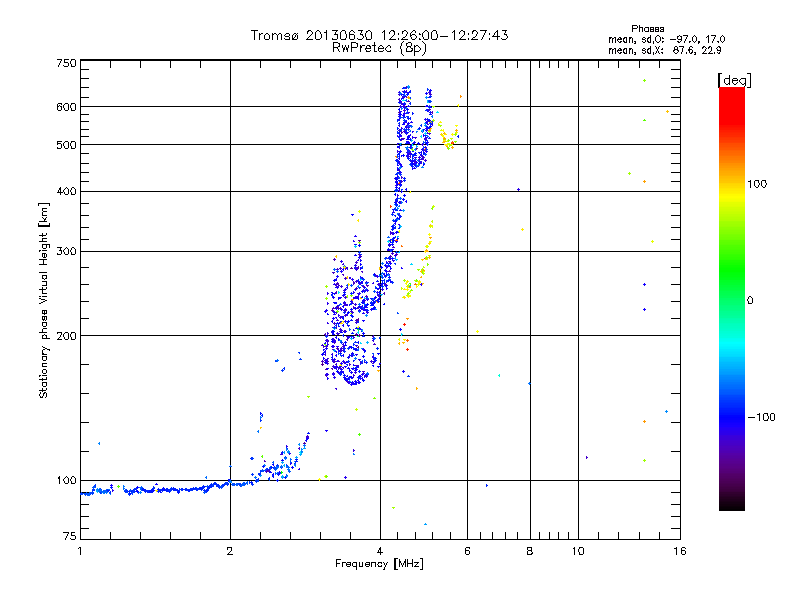The height and width of the screenshot is (600, 800).
Task: Click the y-axis tick label "600"
Action: coord(66,107)
